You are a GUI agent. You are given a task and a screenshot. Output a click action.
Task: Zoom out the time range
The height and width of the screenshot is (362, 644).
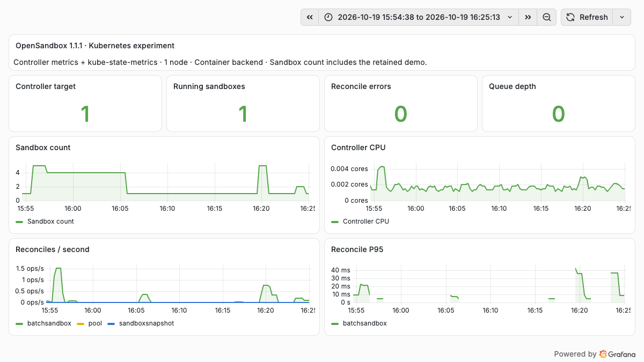(x=546, y=17)
